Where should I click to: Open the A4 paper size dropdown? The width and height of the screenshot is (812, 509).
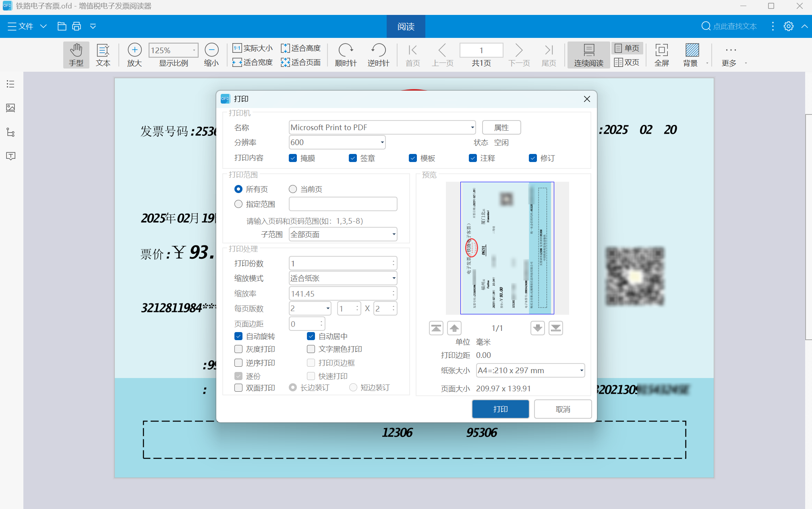[581, 370]
